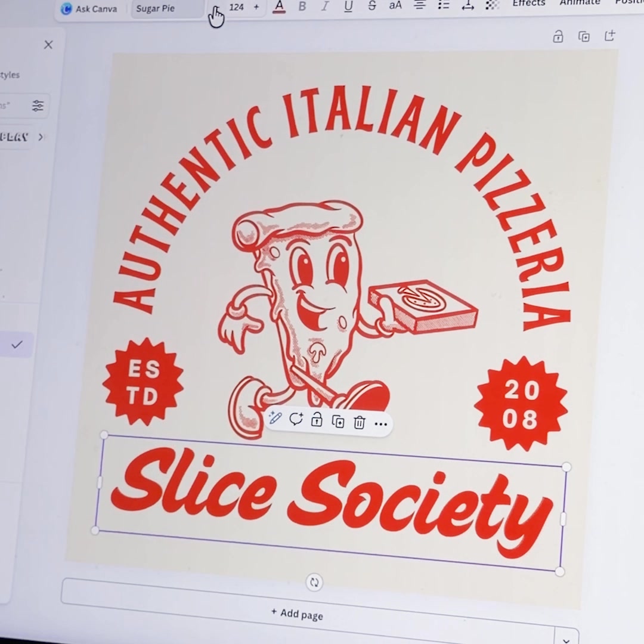644x644 pixels.
Task: Duplicate the selected element in the floating toolbar
Action: click(338, 422)
